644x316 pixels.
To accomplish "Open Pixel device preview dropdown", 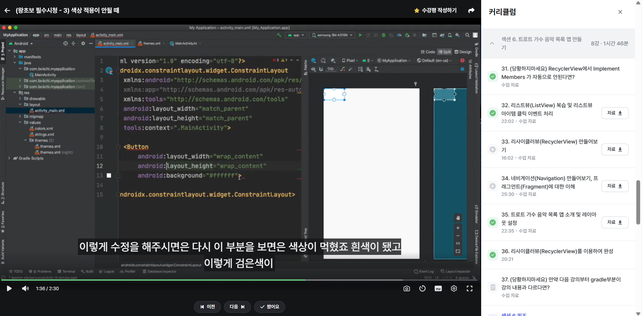I will 350,60.
